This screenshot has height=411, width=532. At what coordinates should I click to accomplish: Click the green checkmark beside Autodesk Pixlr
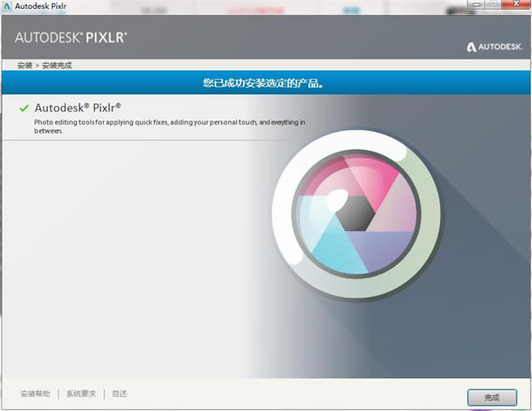coord(24,108)
